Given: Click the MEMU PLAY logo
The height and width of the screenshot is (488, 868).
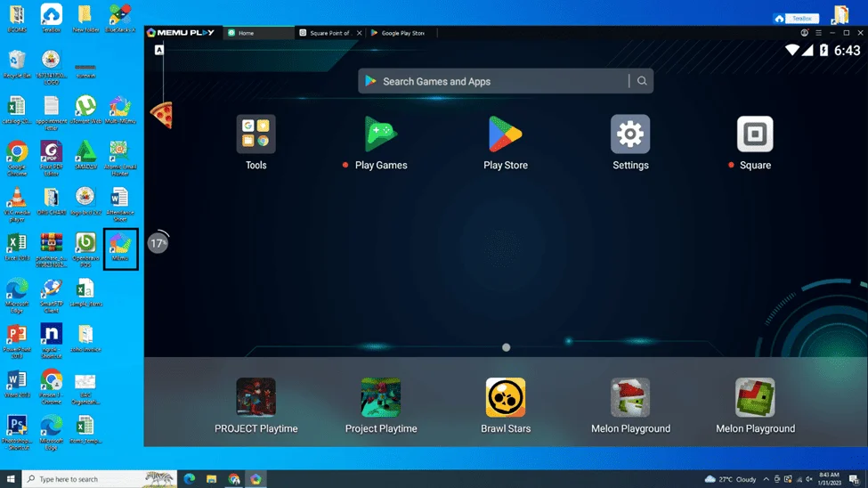Looking at the screenshot, I should (x=181, y=33).
